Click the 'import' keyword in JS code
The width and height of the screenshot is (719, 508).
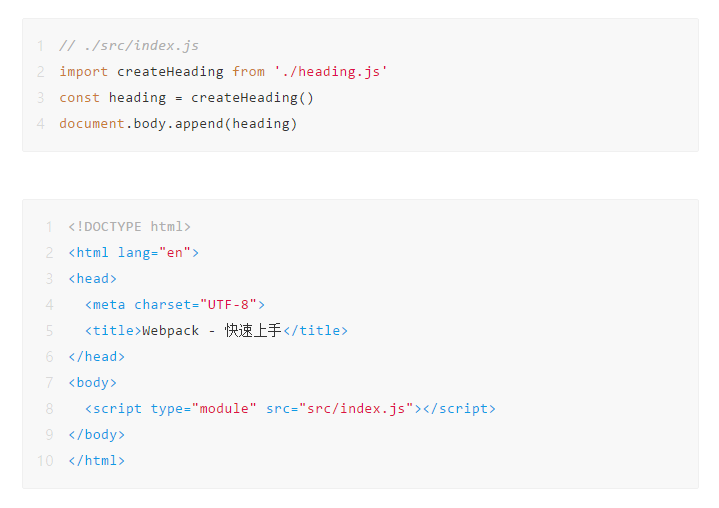pyautogui.click(x=83, y=72)
